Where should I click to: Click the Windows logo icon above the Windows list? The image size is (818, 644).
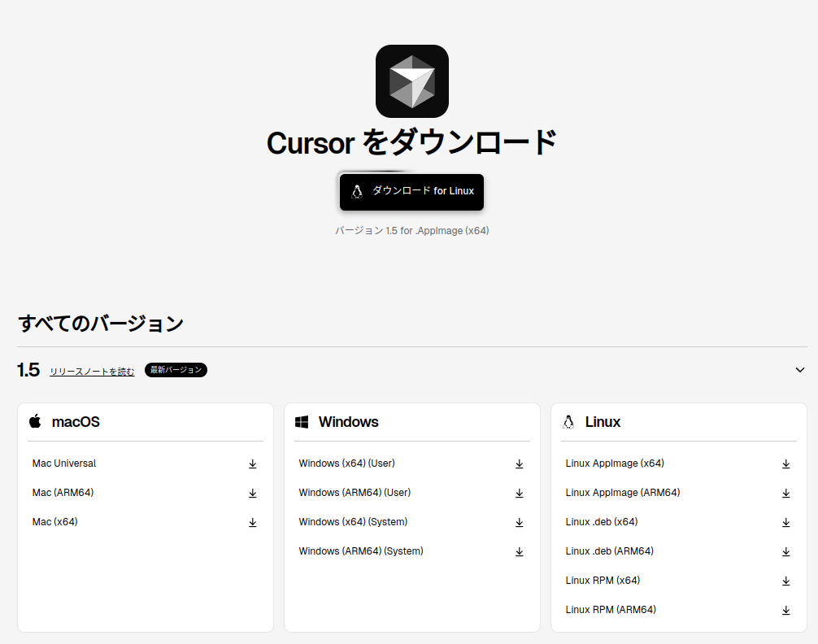302,421
